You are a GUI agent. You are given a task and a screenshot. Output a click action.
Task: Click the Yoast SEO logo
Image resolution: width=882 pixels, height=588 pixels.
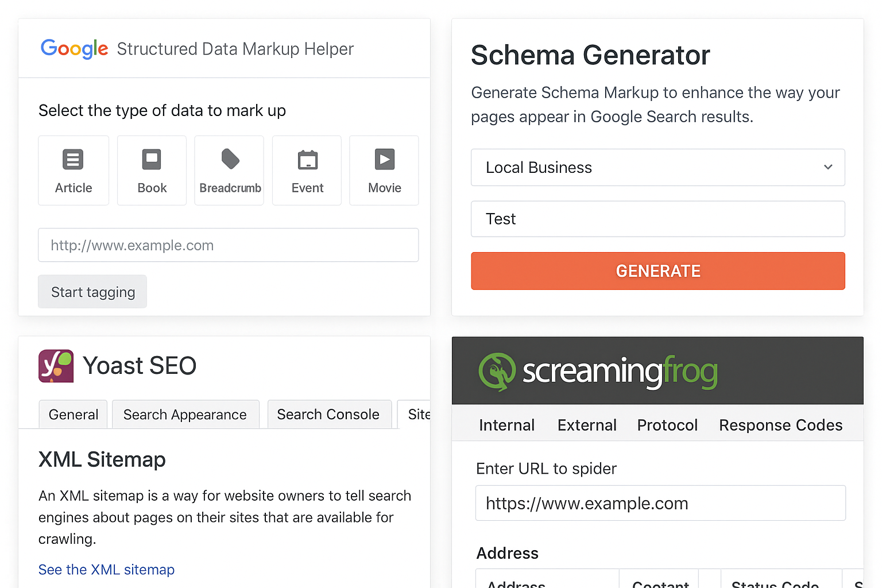[x=55, y=366]
